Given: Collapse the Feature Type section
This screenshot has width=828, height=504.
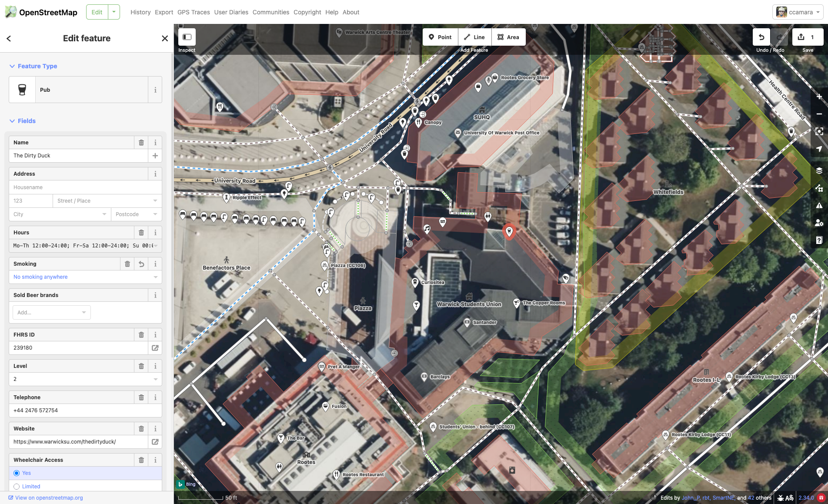Looking at the screenshot, I should [x=12, y=66].
